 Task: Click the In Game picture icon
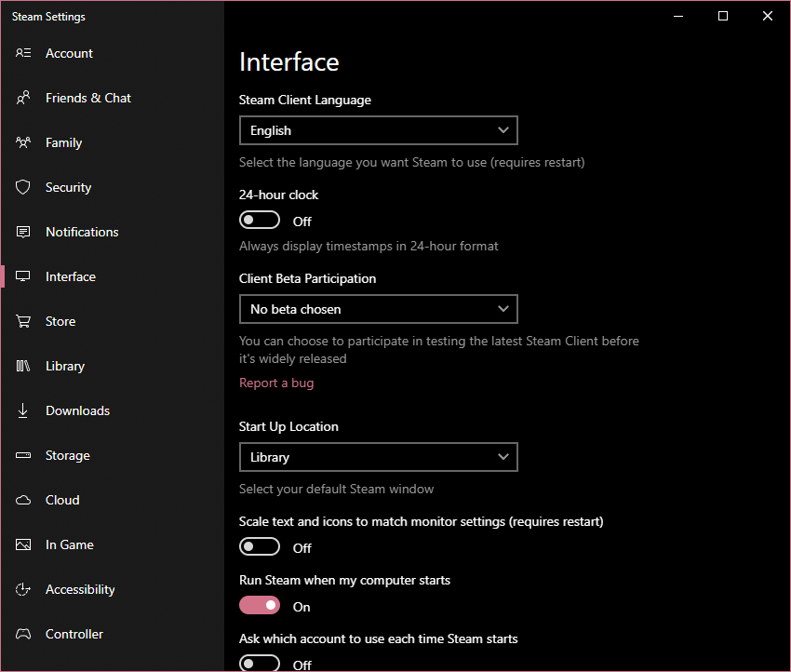click(x=23, y=544)
